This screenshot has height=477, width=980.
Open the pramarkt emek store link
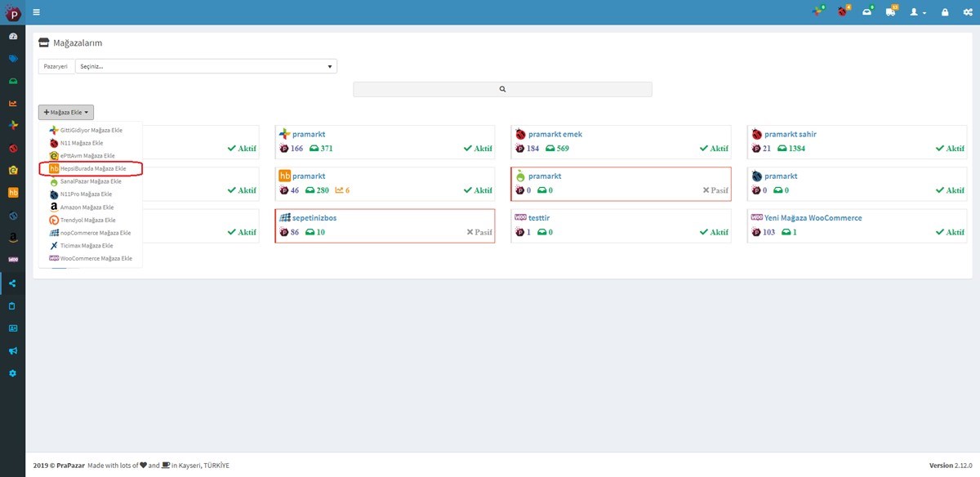point(555,134)
